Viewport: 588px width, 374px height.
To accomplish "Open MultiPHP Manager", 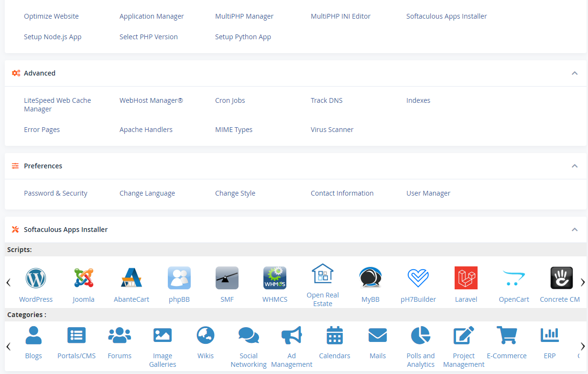I will 244,16.
